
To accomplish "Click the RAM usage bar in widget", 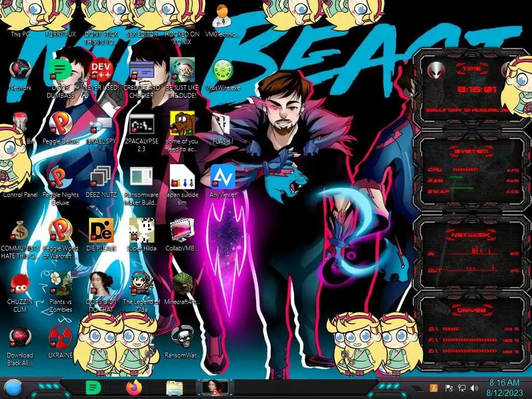I will click(x=457, y=178).
